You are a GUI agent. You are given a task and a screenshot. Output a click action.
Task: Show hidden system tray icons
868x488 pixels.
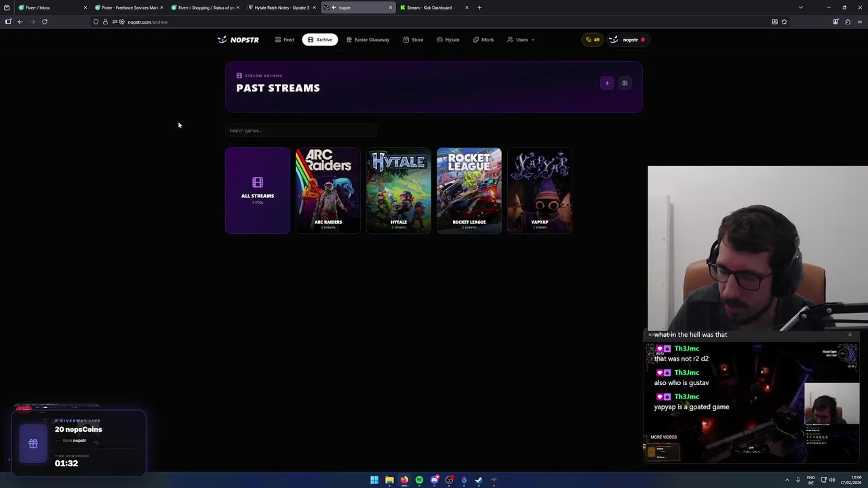coord(787,480)
